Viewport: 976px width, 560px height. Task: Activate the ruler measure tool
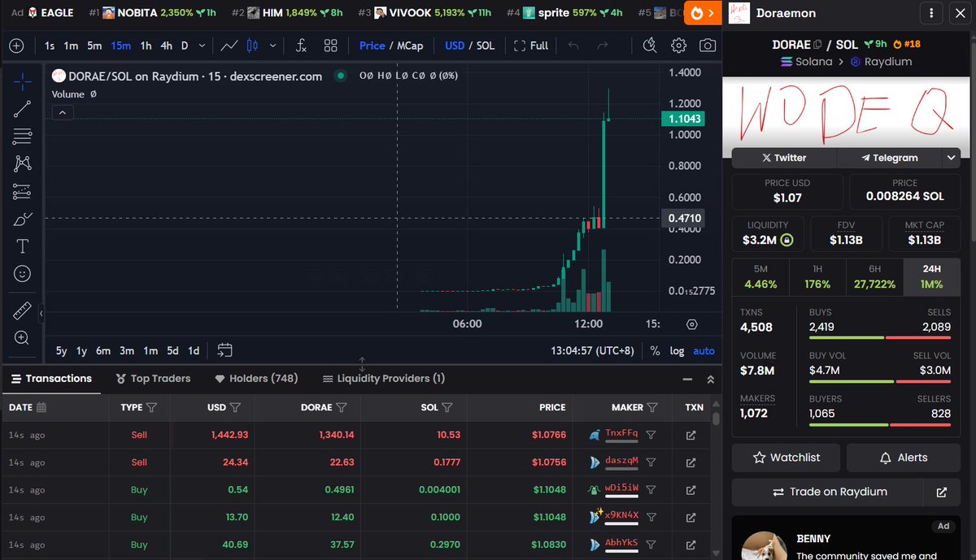pyautogui.click(x=23, y=310)
